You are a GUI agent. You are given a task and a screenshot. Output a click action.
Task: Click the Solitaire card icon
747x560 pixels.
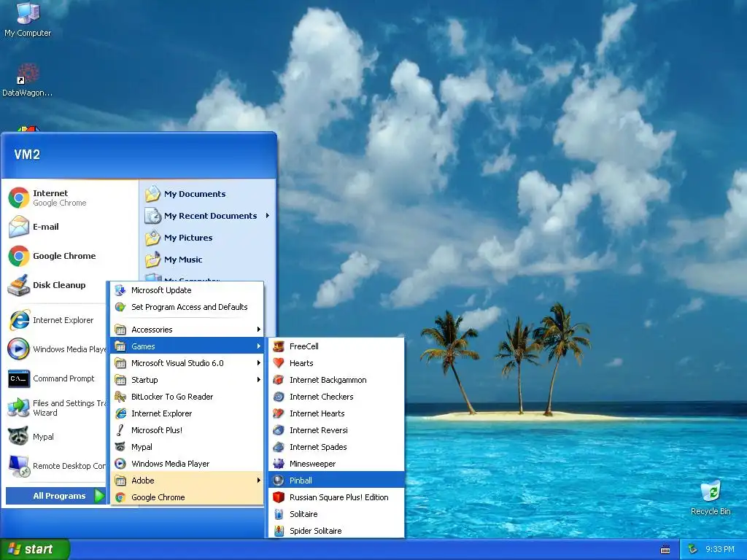tap(279, 514)
